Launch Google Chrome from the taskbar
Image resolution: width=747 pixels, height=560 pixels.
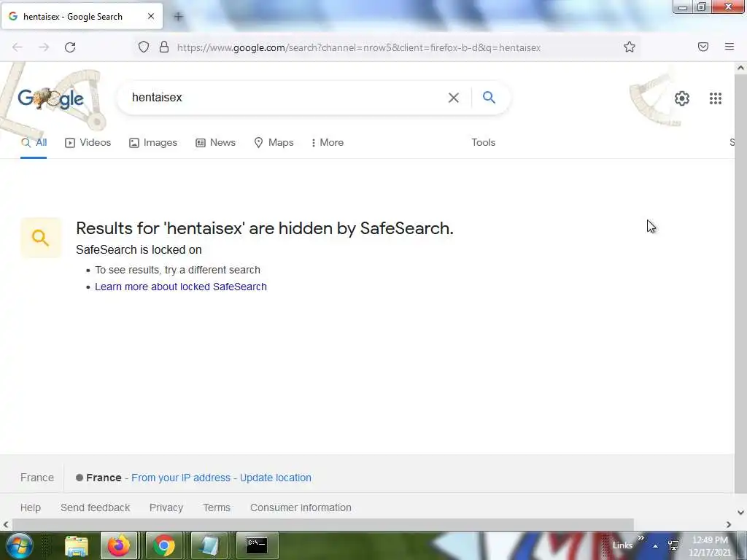[163, 545]
